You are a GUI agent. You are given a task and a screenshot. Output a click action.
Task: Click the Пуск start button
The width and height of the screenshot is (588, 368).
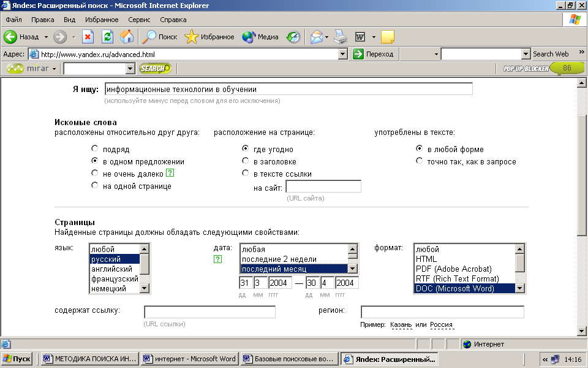tap(17, 359)
